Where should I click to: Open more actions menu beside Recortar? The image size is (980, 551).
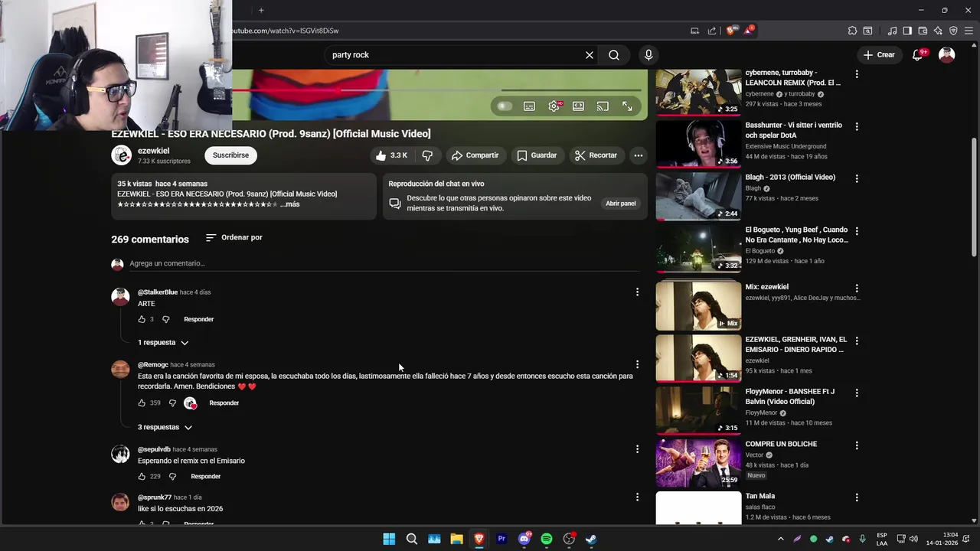(x=638, y=155)
